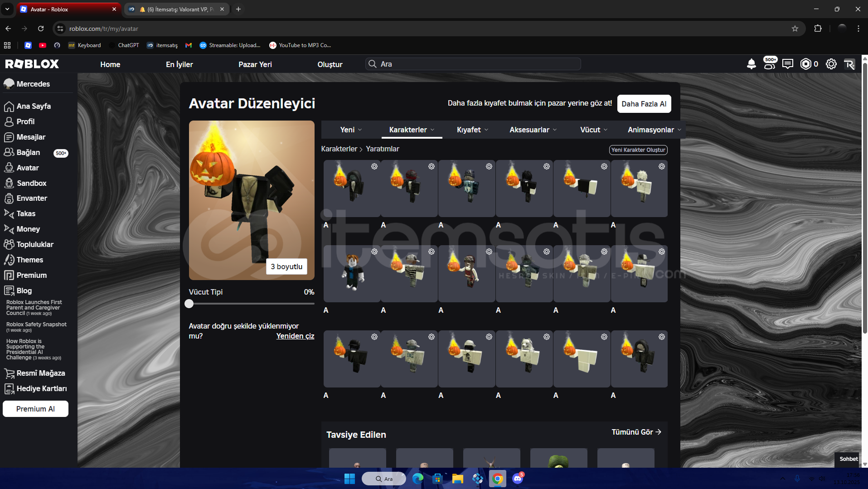The image size is (868, 489).
Task: Expand the Aksesuarlar dropdown
Action: tap(533, 130)
